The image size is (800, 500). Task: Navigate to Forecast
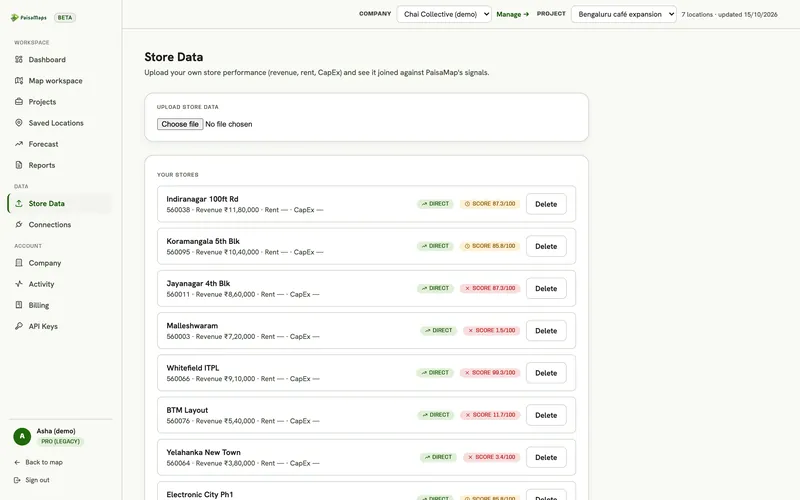(x=60, y=144)
